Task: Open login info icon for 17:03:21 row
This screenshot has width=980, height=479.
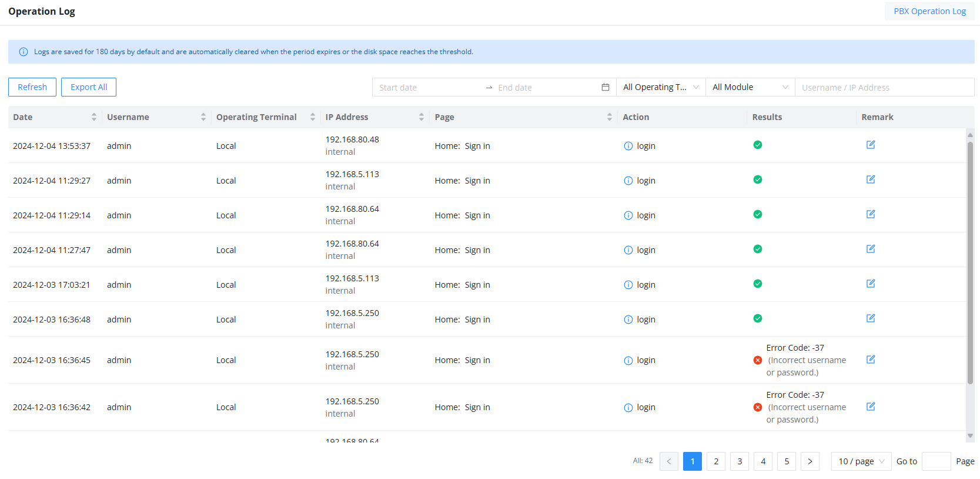Action: coord(628,285)
